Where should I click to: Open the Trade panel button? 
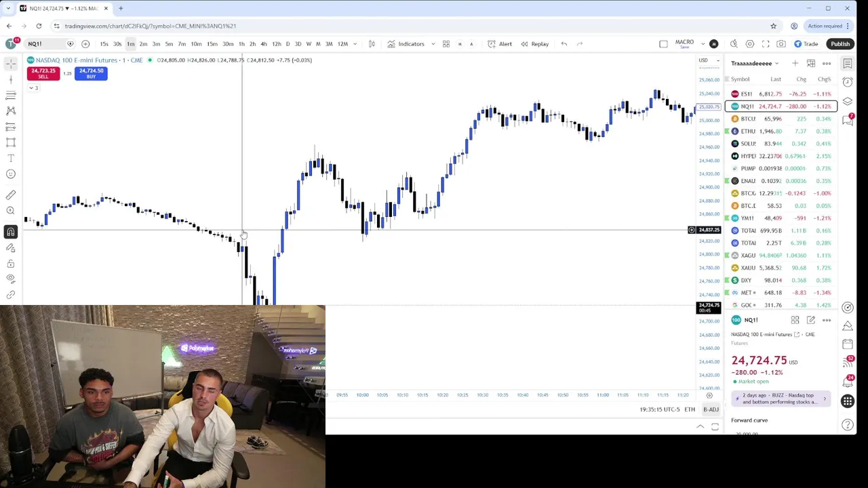click(x=806, y=44)
